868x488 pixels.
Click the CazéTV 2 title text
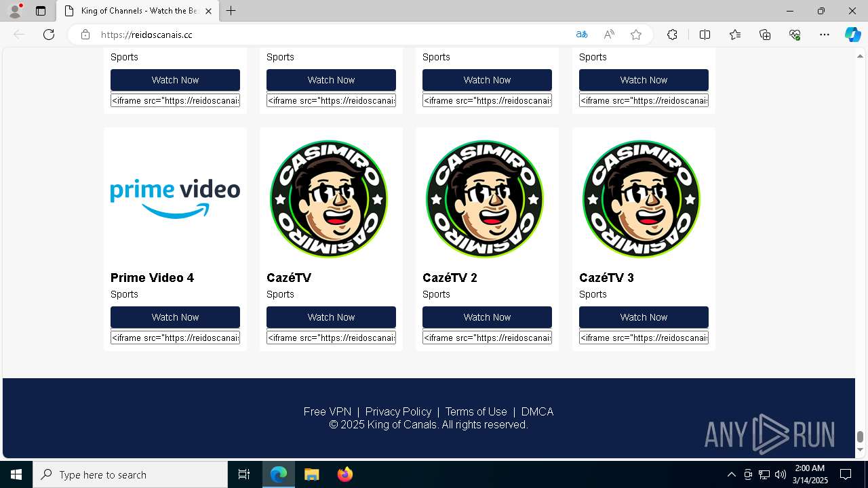(450, 278)
